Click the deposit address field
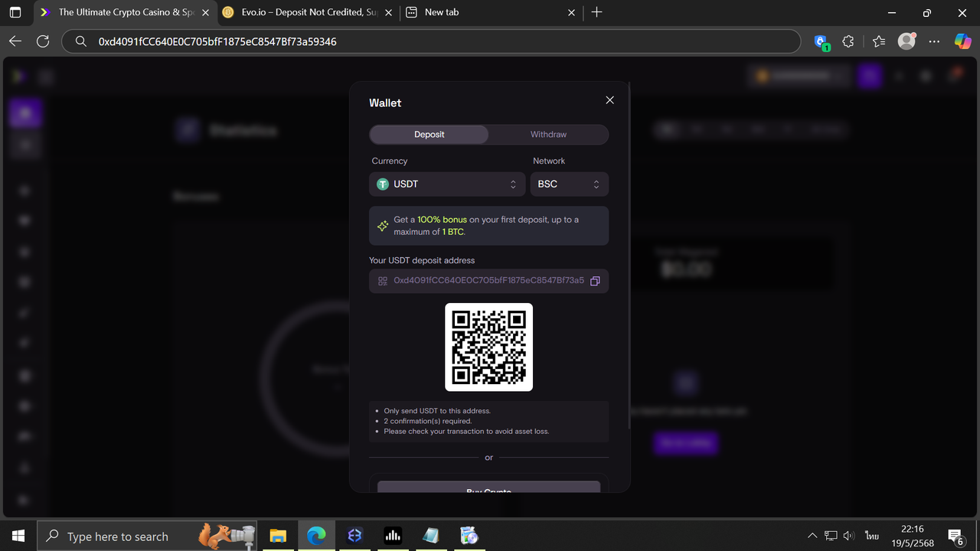Screen dimensions: 980x551 tap(488, 281)
